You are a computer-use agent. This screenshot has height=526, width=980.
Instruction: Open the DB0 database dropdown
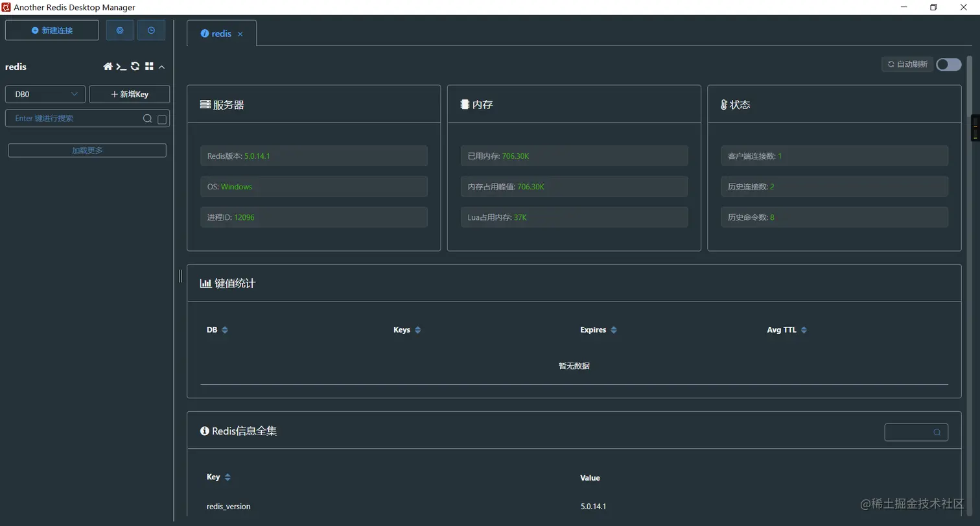point(45,94)
